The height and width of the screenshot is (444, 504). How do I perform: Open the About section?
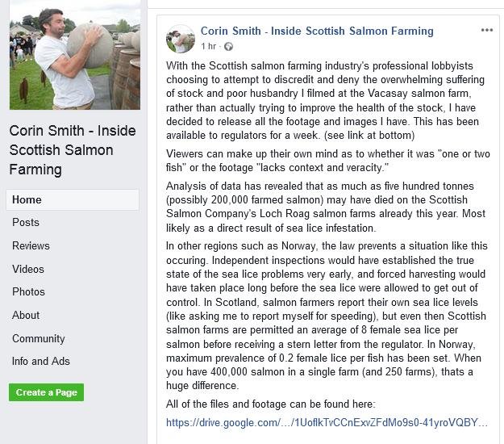[x=26, y=315]
